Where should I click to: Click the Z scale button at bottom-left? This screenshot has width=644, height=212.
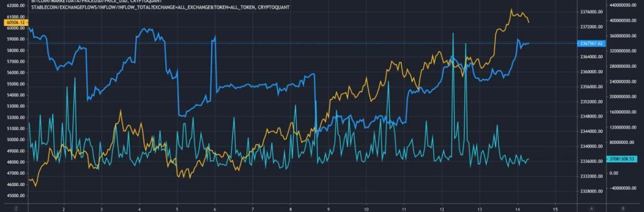tap(16, 208)
